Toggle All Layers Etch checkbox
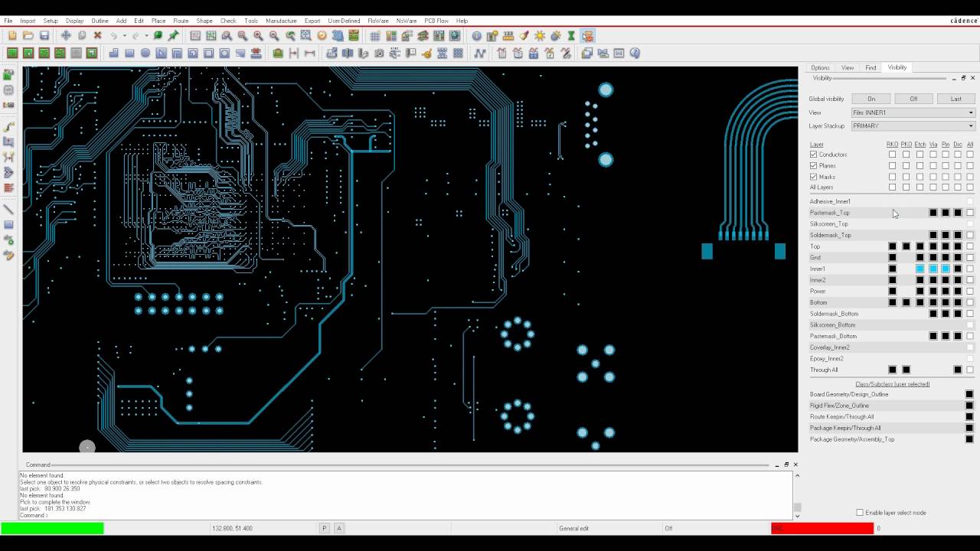Image resolution: width=980 pixels, height=551 pixels. point(920,187)
